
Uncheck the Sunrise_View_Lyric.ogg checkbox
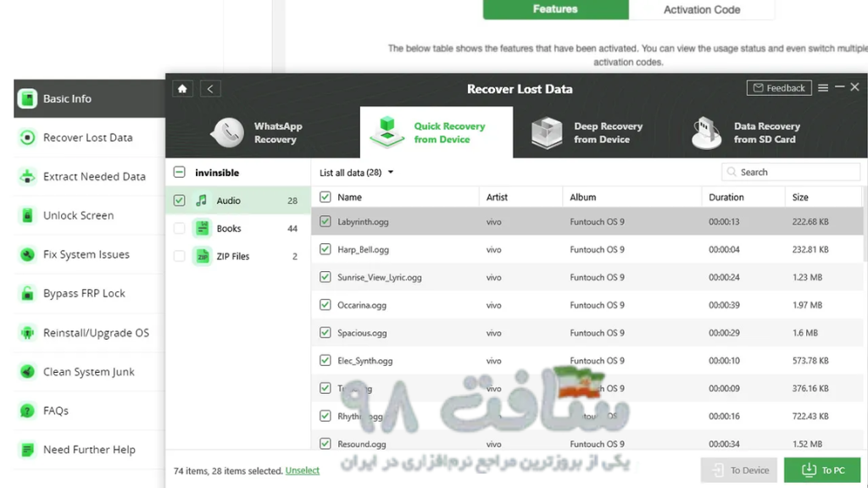pyautogui.click(x=325, y=277)
